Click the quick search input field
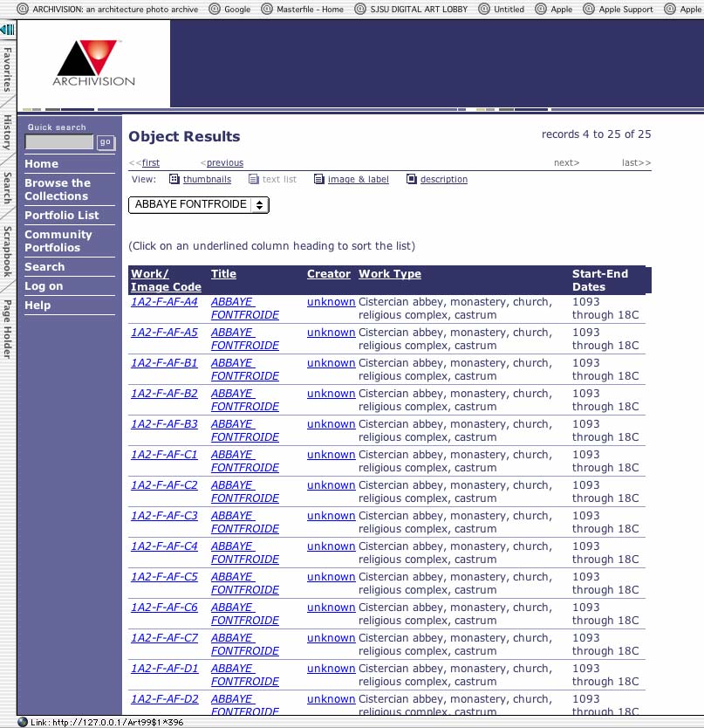Viewport: 704px width, 728px height. tap(59, 142)
